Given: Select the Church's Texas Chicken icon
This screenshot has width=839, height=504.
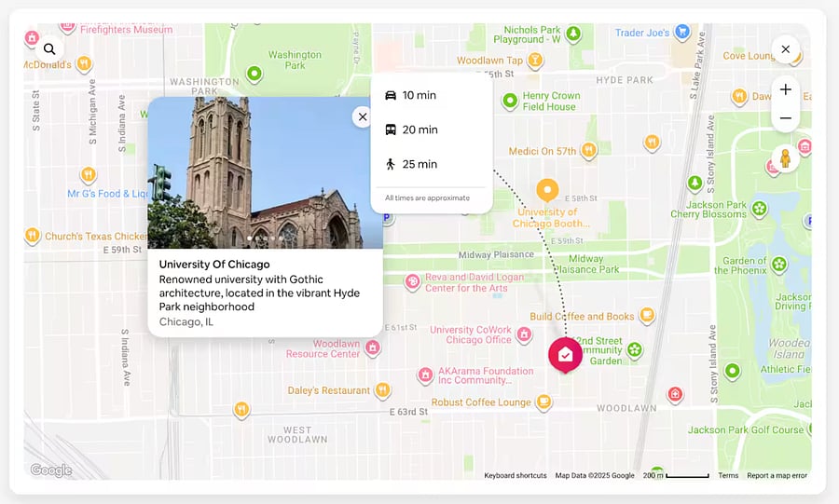Looking at the screenshot, I should (x=33, y=235).
